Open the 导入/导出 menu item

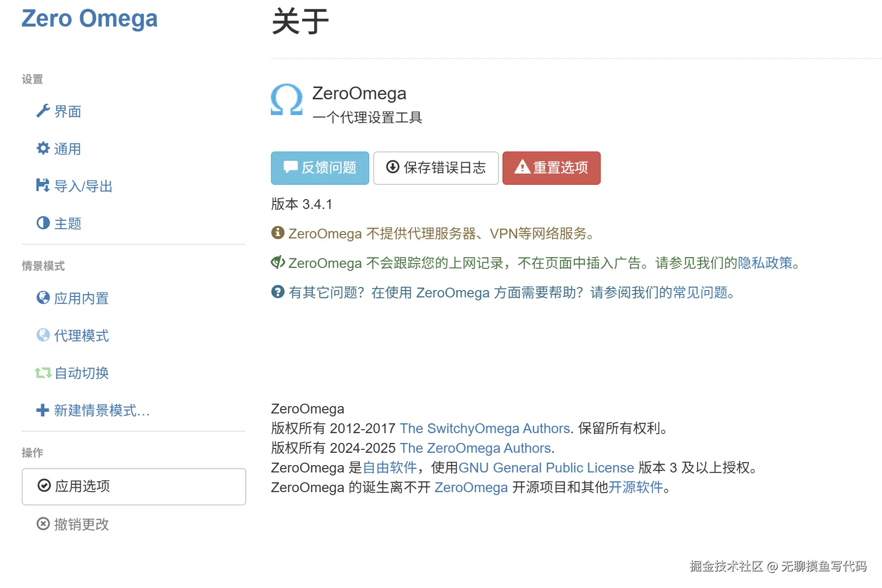tap(84, 186)
